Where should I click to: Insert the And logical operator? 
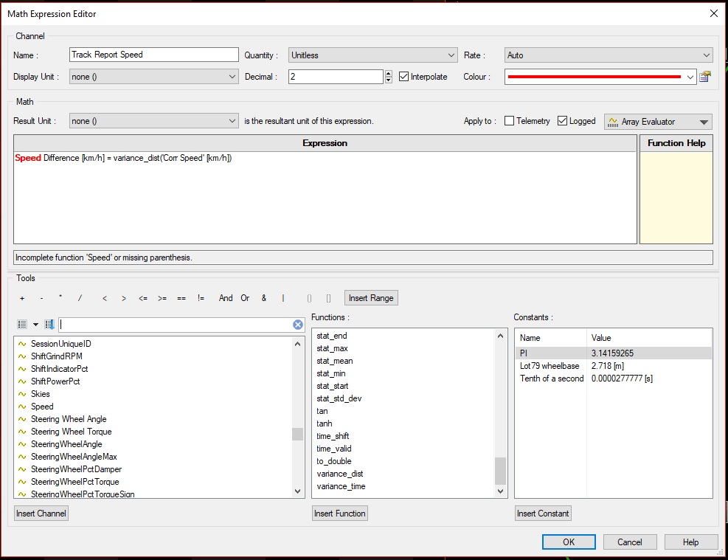[226, 298]
